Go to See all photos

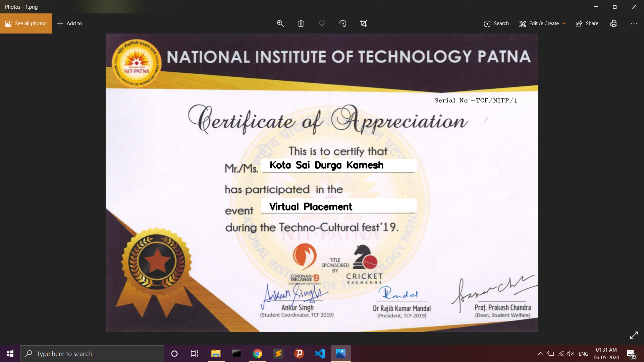tap(26, 23)
